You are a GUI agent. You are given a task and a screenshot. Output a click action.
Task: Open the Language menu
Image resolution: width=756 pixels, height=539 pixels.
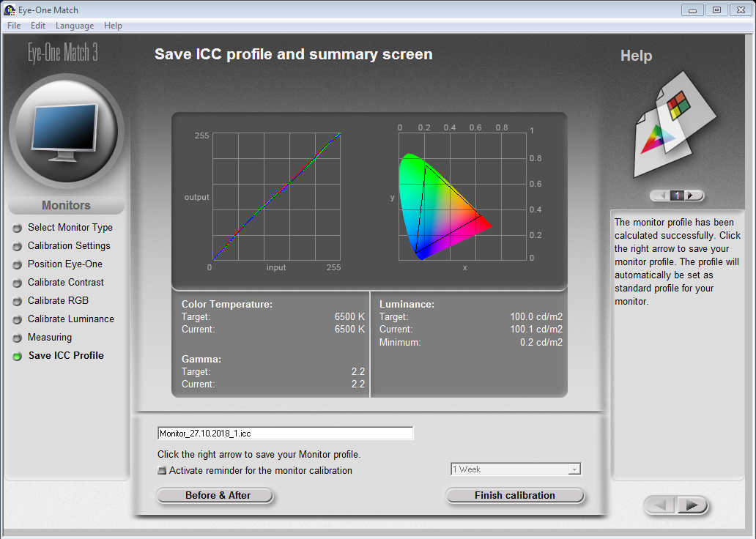coord(75,26)
